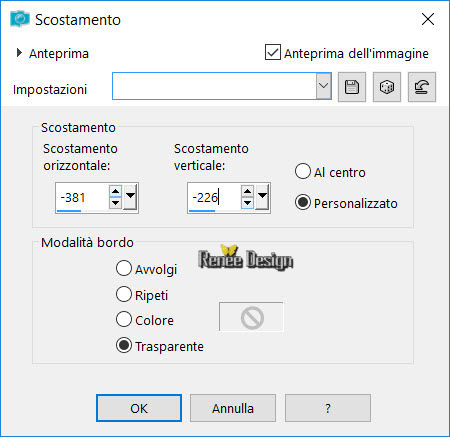Screen dimensions: 450x437
Task: Click the save preset floppy disk icon
Action: coord(352,87)
